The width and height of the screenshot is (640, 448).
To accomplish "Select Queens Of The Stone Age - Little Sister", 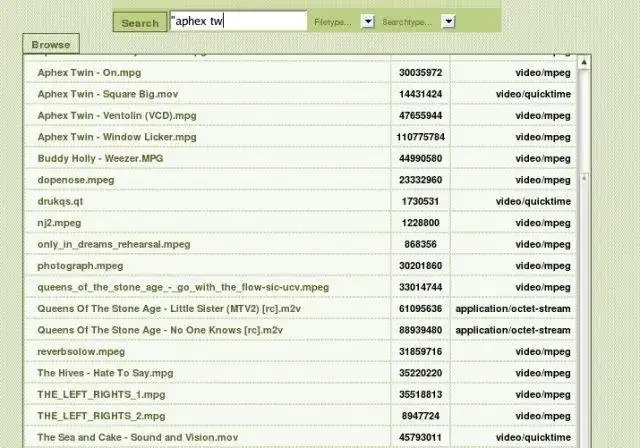I will (169, 309).
